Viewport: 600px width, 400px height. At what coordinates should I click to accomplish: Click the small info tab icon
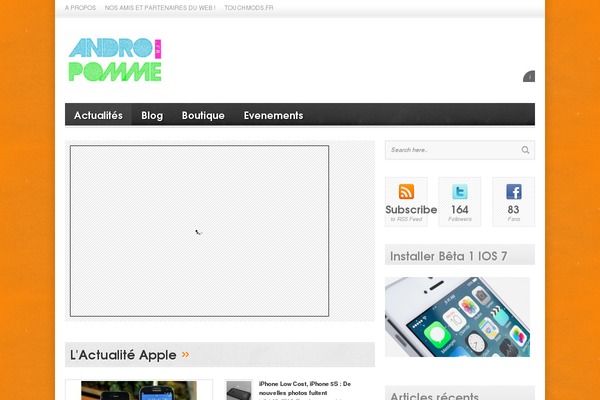(x=529, y=76)
